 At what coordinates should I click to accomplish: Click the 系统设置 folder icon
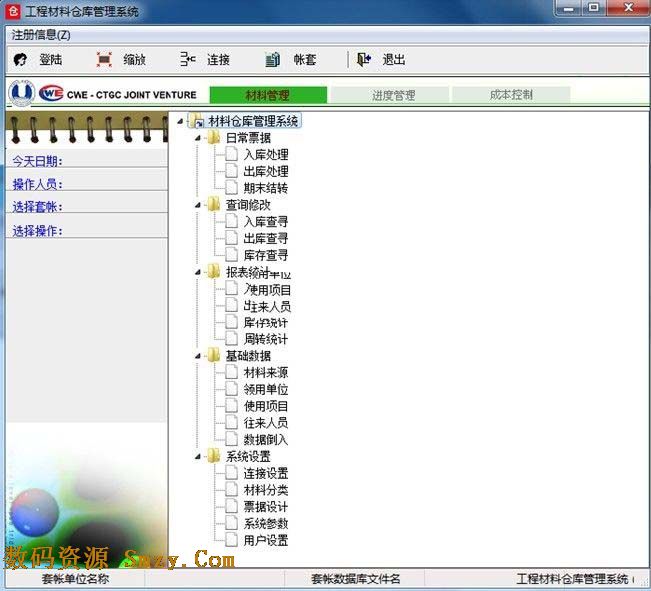coord(213,456)
